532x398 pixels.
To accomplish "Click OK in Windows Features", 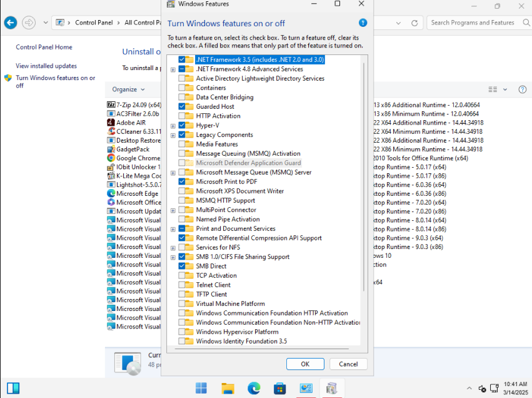I will point(305,364).
